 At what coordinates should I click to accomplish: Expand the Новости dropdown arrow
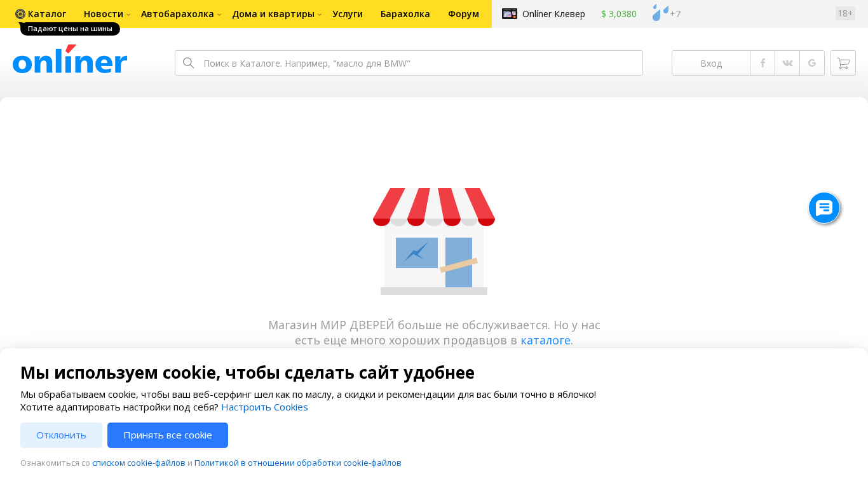(x=128, y=15)
